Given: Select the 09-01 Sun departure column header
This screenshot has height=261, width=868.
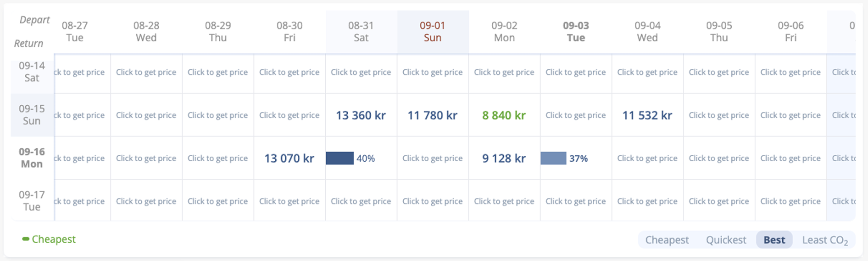Looking at the screenshot, I should pyautogui.click(x=433, y=32).
